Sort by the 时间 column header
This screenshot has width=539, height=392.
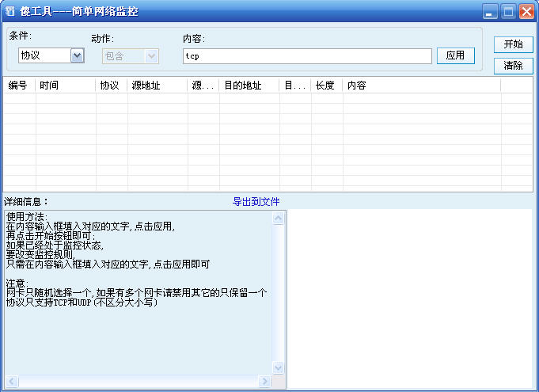(65, 86)
